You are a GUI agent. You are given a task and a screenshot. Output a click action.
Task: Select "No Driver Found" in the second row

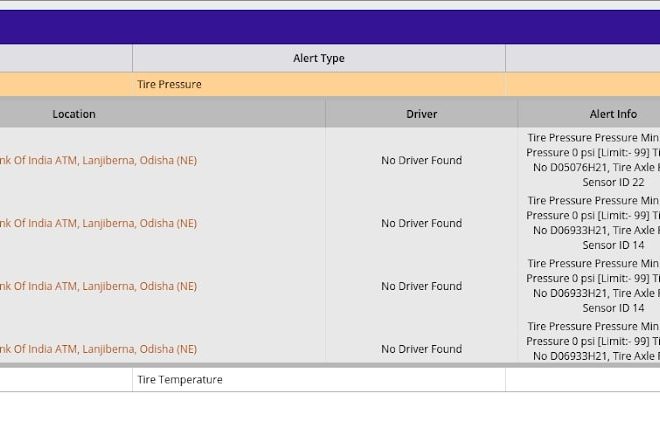pos(421,223)
